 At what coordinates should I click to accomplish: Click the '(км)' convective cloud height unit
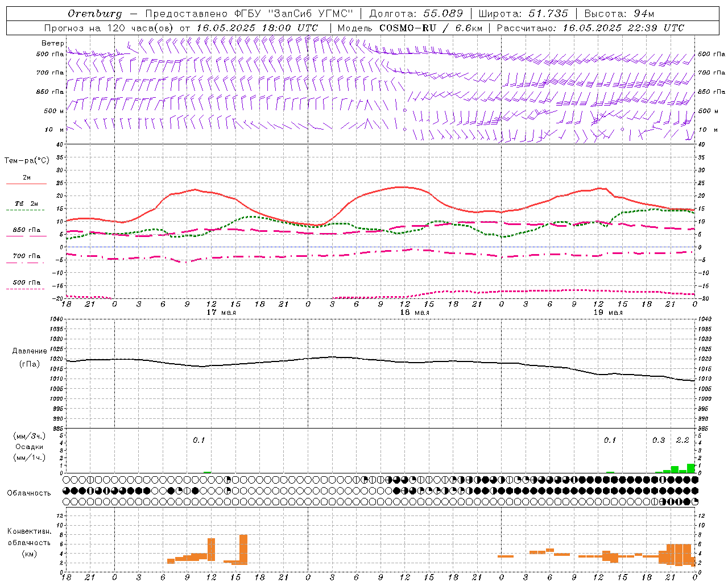click(x=30, y=554)
